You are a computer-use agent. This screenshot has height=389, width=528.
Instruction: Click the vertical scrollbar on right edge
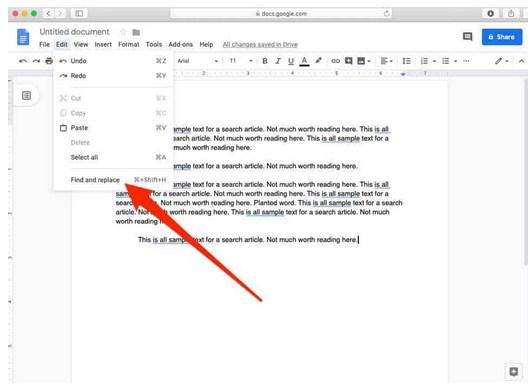click(526, 172)
